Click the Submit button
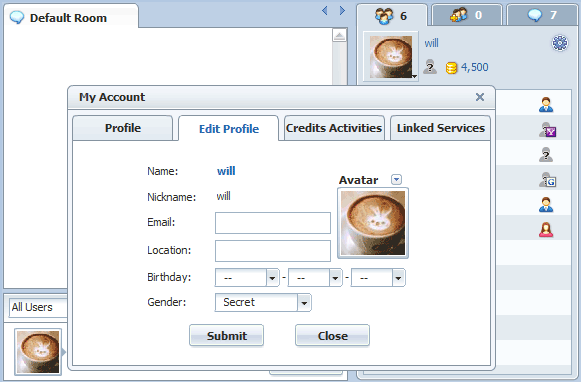The height and width of the screenshot is (382, 581). tap(226, 336)
